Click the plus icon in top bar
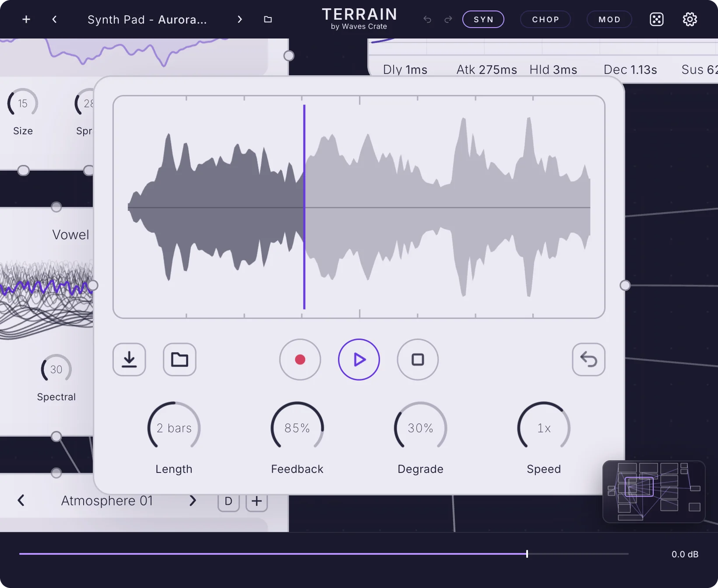Viewport: 718px width, 588px height. click(x=26, y=19)
